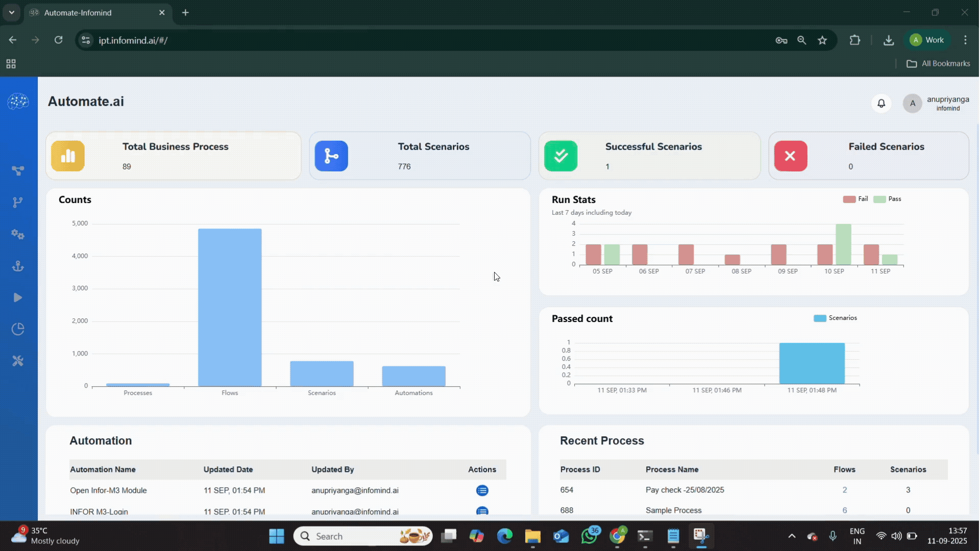Open the branch scenarios sidebar icon
Image resolution: width=980 pixels, height=551 pixels.
pos(18,203)
